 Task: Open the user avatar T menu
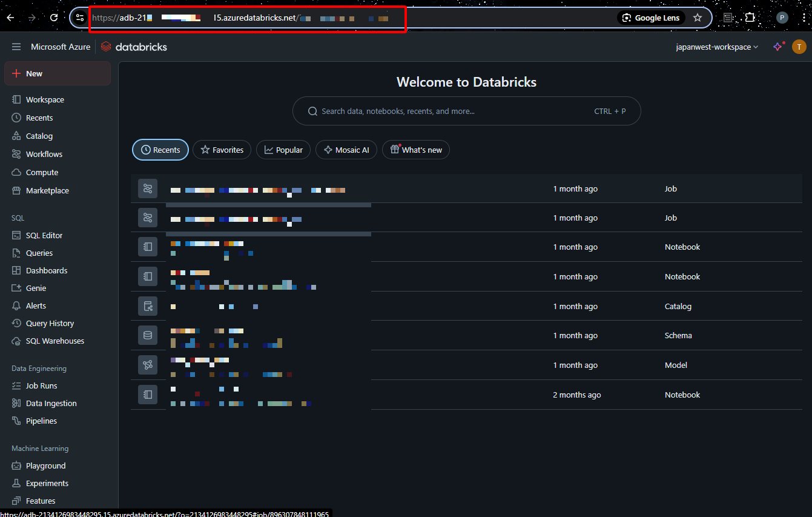799,47
